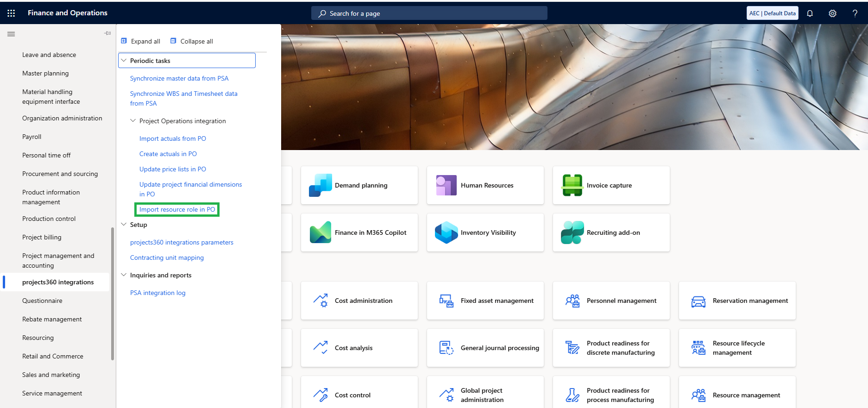Open Import resource role in PO link

tap(177, 209)
